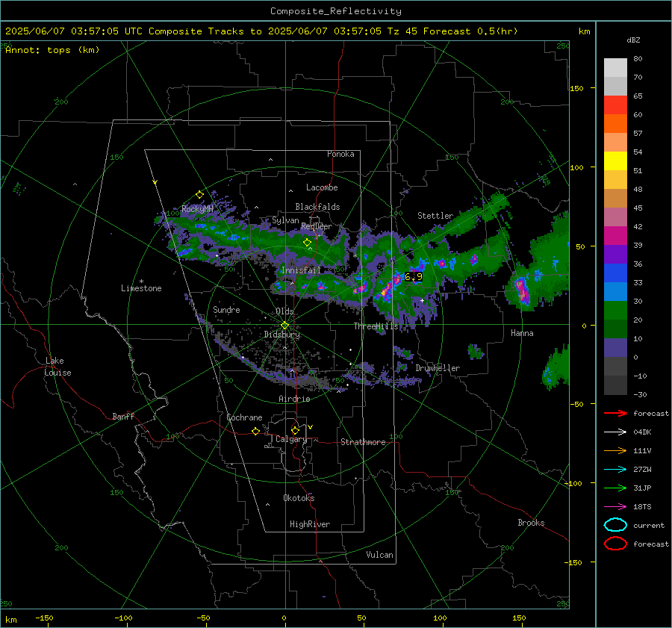Click the Stettler city label
Image resolution: width=672 pixels, height=628 pixels.
[x=435, y=216]
